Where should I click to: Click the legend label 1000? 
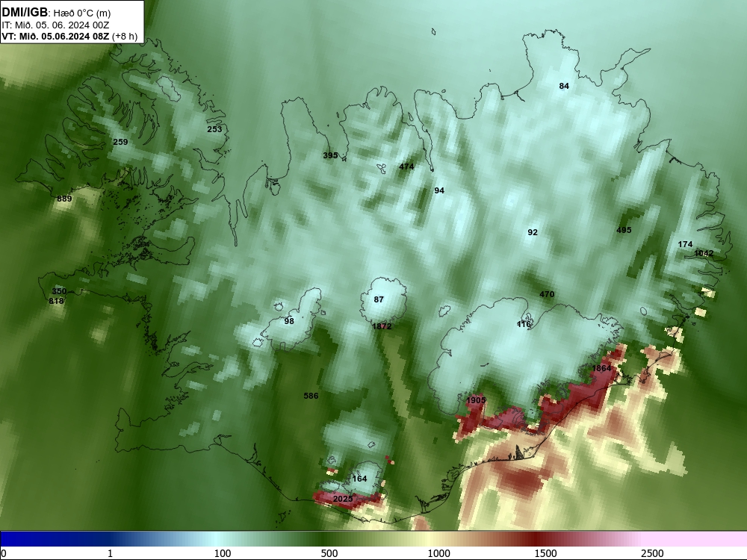(438, 553)
